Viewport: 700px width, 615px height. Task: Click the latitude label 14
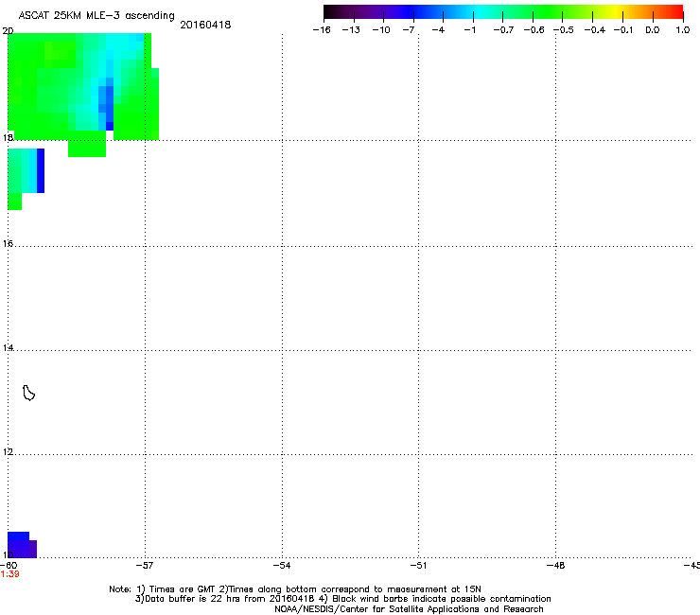(8, 347)
